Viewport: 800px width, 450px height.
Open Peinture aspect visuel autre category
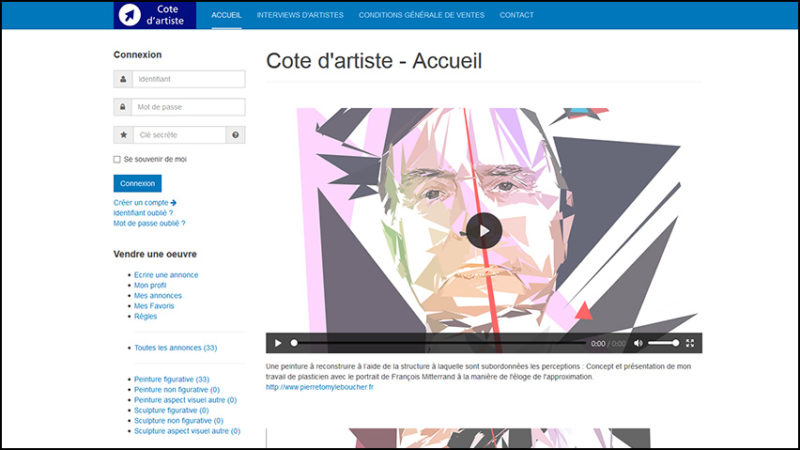click(185, 400)
